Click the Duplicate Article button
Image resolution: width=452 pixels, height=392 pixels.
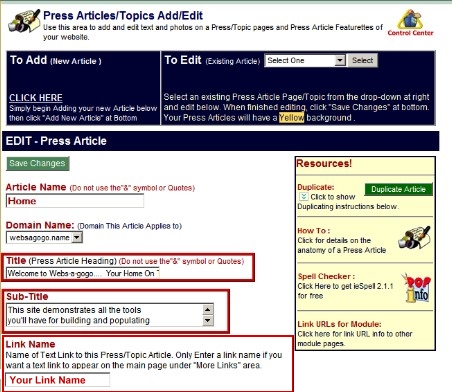[x=399, y=189]
